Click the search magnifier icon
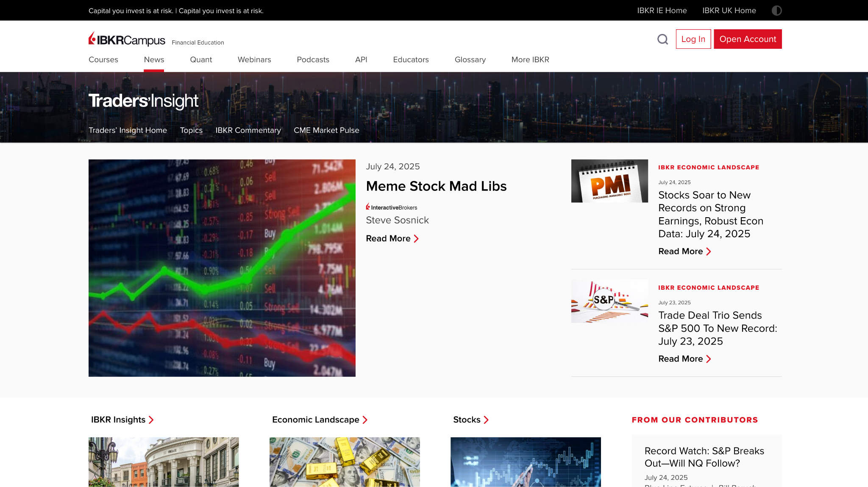This screenshot has width=868, height=487. 662,39
